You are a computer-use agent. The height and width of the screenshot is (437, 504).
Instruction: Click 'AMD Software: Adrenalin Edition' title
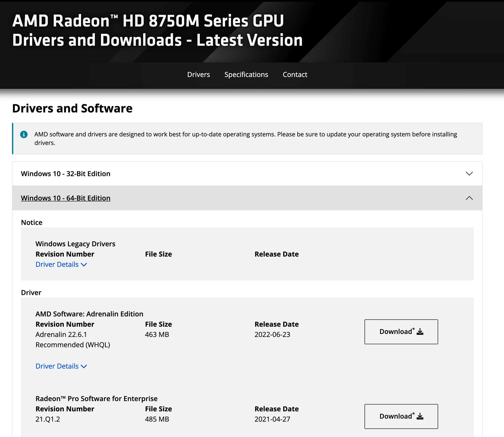89,314
